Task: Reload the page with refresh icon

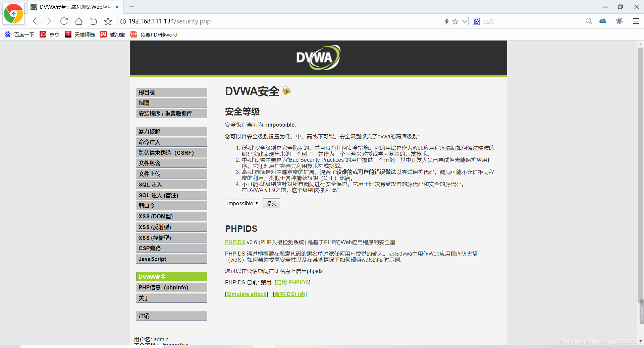Action: (x=64, y=21)
